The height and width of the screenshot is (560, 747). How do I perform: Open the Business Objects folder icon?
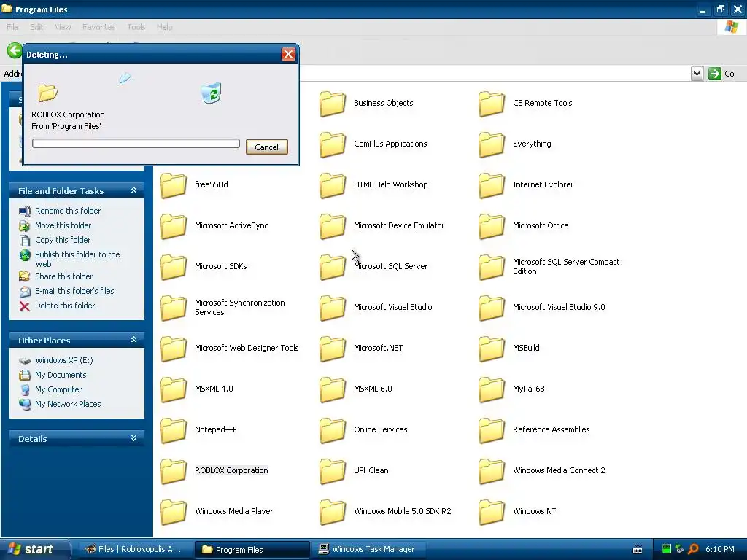coord(333,104)
